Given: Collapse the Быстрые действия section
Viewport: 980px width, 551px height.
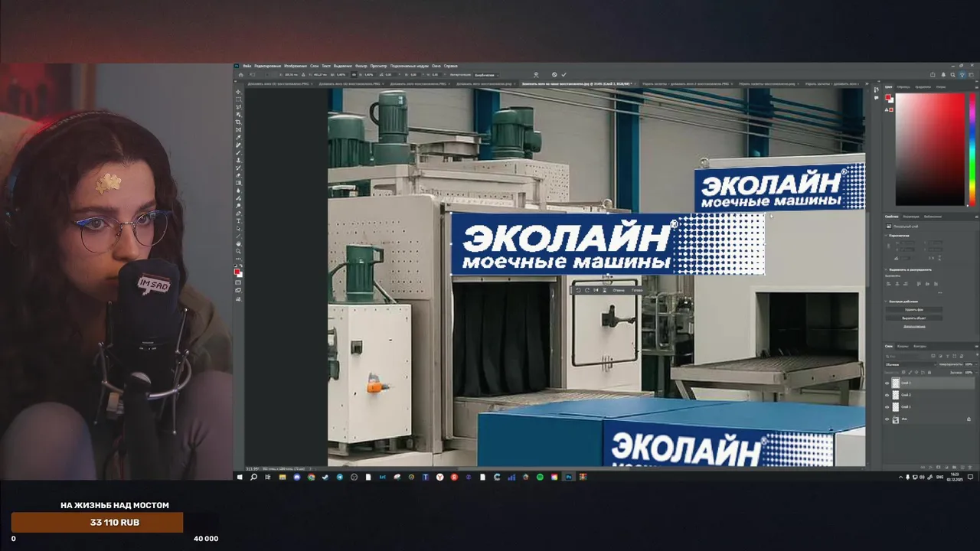Looking at the screenshot, I should coord(886,302).
